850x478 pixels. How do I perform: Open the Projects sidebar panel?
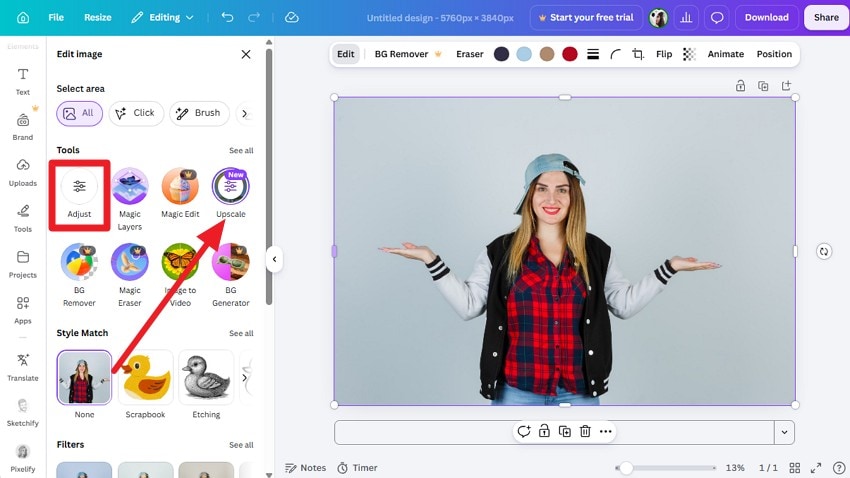tap(23, 264)
